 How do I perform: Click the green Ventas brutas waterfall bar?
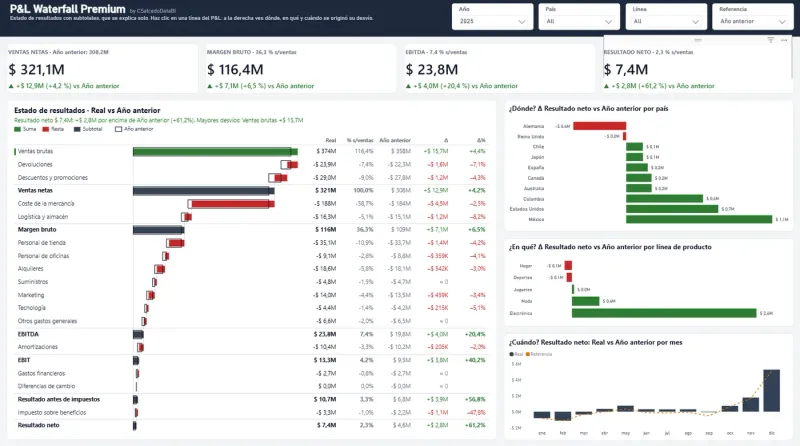(215, 152)
